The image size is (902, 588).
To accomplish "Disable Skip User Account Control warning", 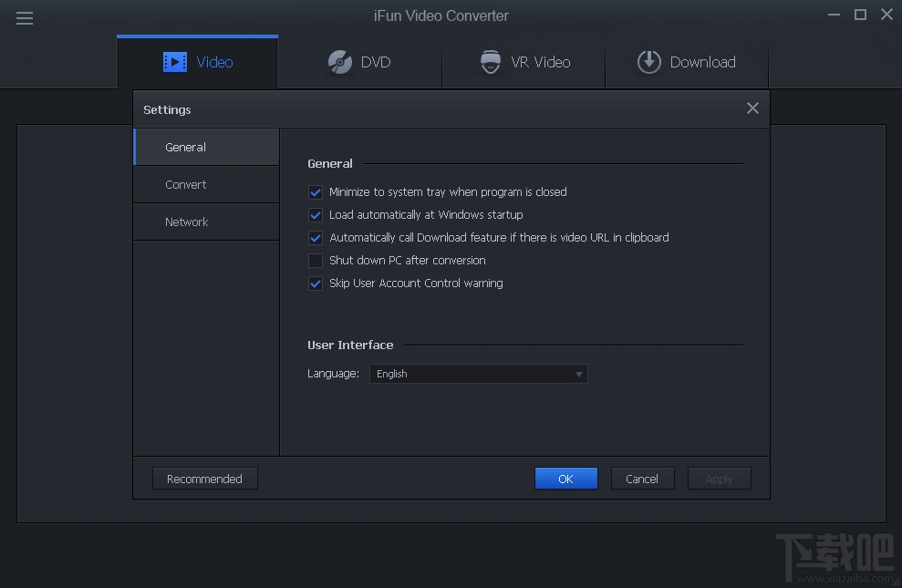I will tap(315, 284).
